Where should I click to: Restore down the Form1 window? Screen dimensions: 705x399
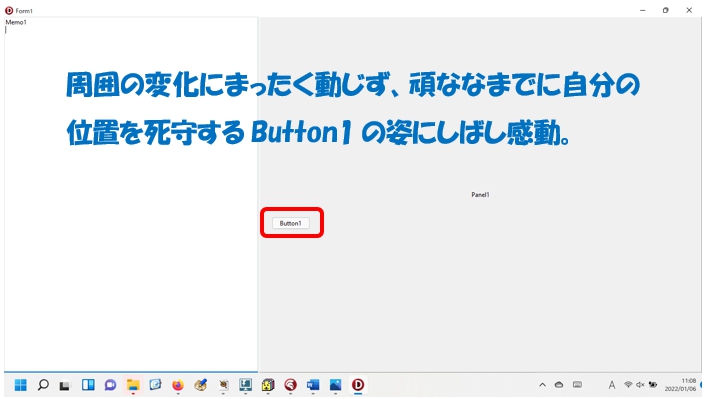pyautogui.click(x=665, y=10)
